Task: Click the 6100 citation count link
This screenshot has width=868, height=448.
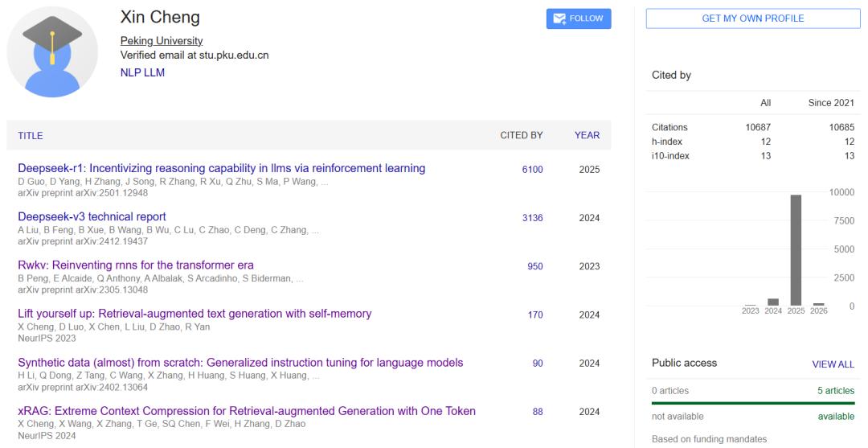Action: tap(532, 170)
